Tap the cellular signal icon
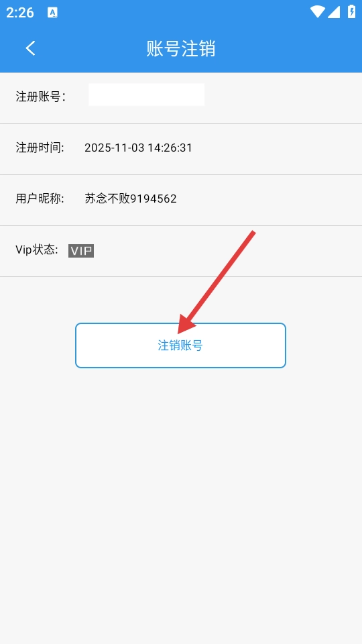The width and height of the screenshot is (362, 644). click(334, 12)
